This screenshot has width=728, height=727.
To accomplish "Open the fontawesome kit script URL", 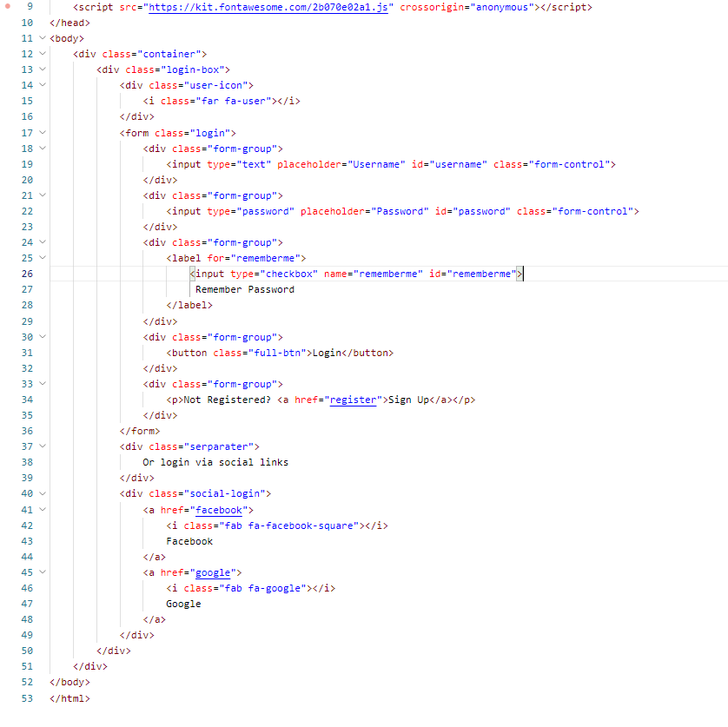I will point(268,8).
